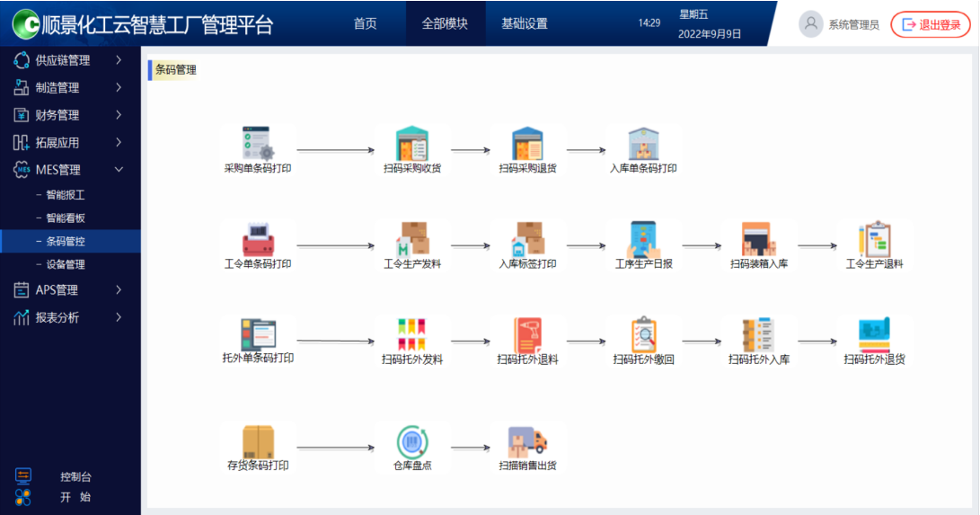Open 控制台 at the sidebar bottom
The image size is (980, 515).
(x=75, y=476)
